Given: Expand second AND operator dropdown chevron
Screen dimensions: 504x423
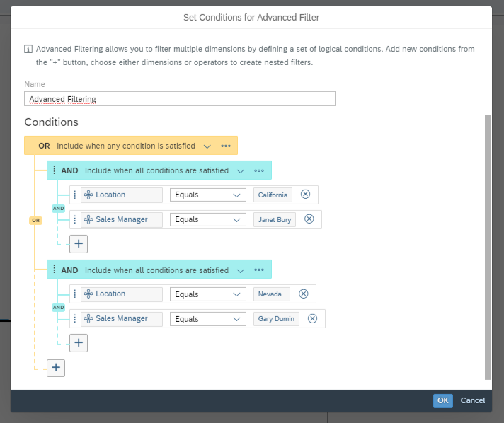Looking at the screenshot, I should (x=241, y=271).
